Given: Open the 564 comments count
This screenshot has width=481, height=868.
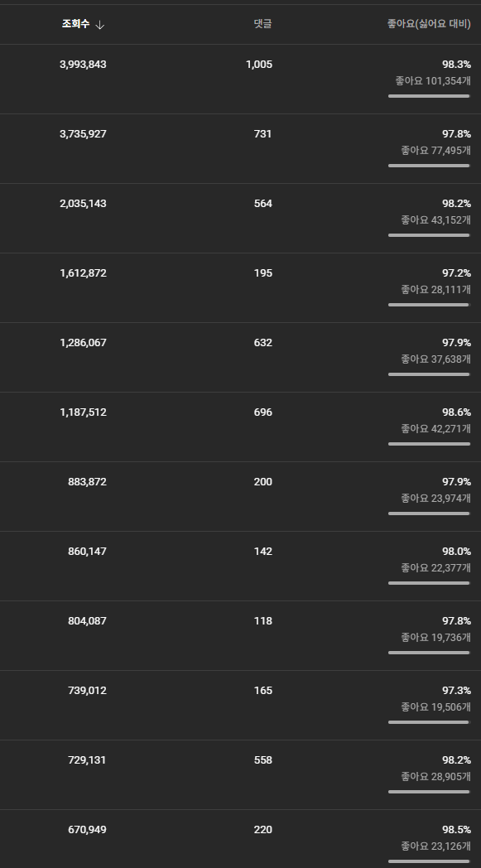Looking at the screenshot, I should [x=263, y=204].
